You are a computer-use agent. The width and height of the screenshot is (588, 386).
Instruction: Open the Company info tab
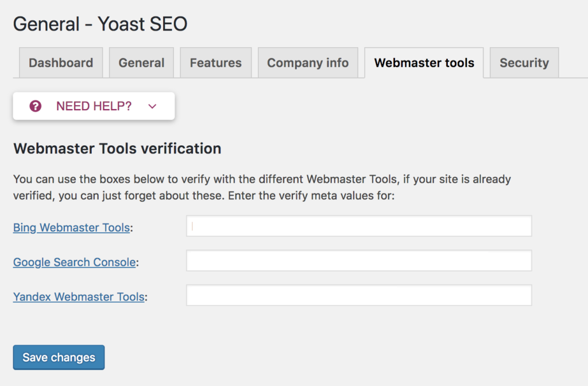point(308,63)
